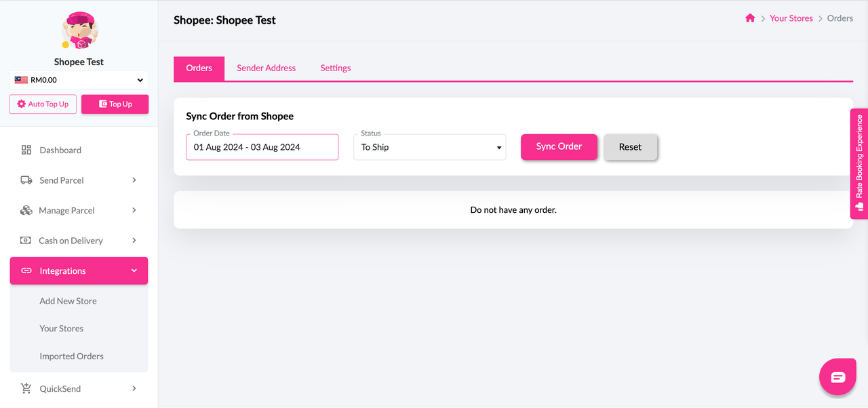Open the RM0.00 balance dropdown
The image size is (868, 408).
[x=79, y=80]
